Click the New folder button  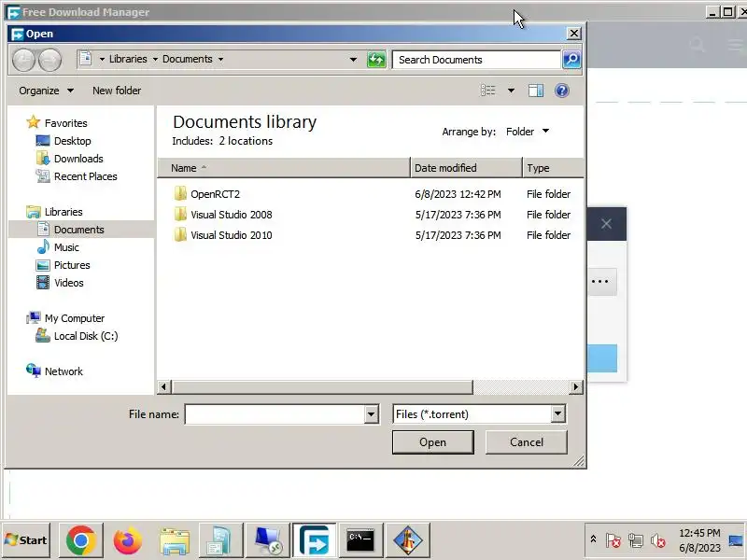(x=117, y=91)
